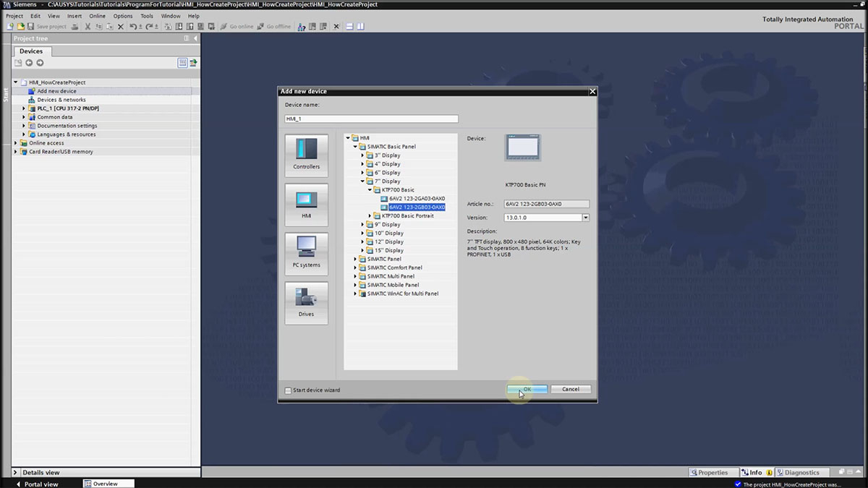Select SIMATIC WinAC for Multi Panel
Screen dimensions: 868x488
click(402, 294)
